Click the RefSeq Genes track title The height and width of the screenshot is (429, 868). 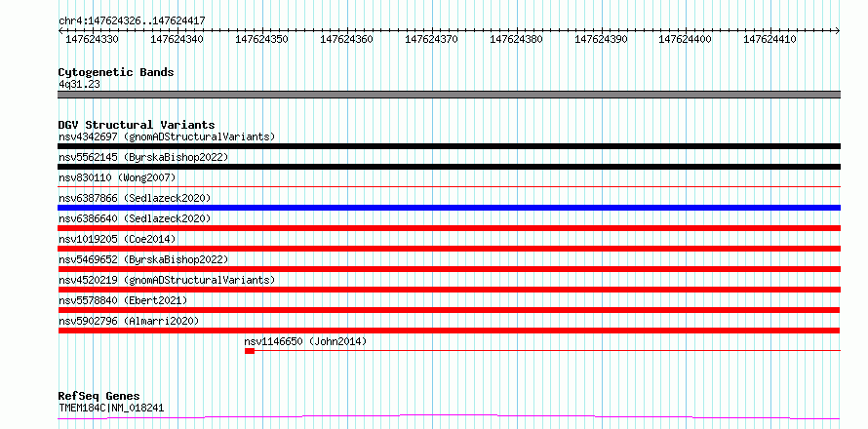pyautogui.click(x=99, y=396)
